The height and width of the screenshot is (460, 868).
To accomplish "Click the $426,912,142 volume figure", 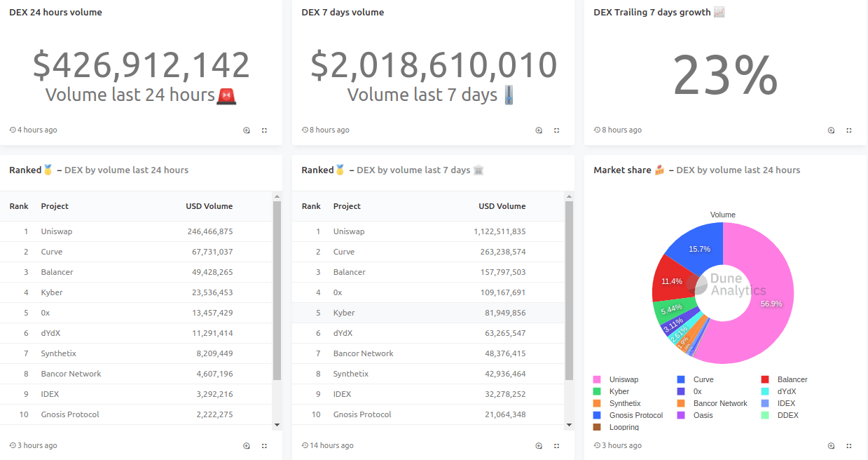I will point(141,65).
